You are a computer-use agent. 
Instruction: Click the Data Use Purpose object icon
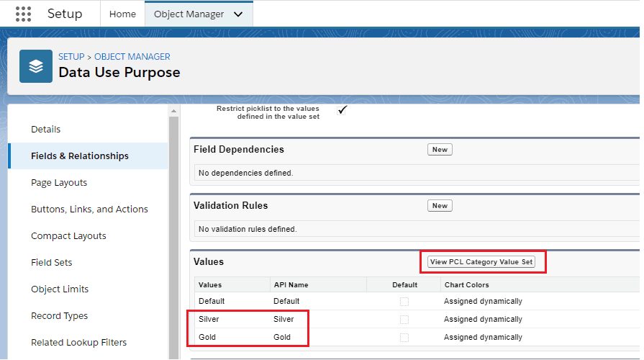click(x=35, y=66)
